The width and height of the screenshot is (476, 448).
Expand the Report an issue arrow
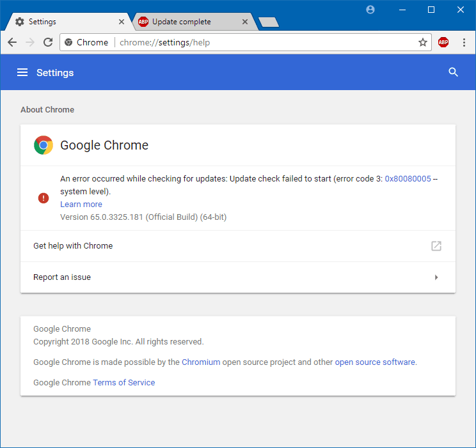tap(436, 277)
